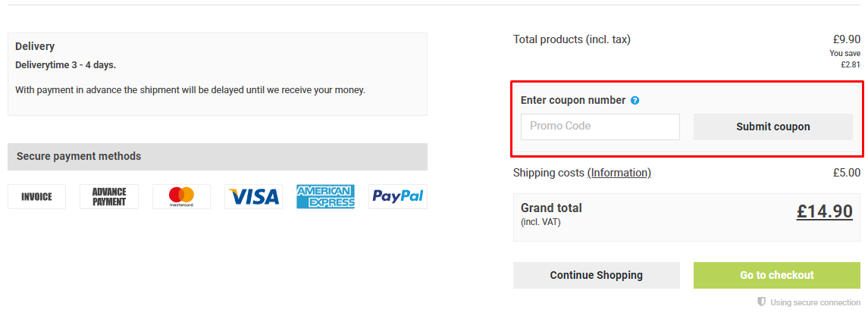Click the 'Using secure connection' text
Screen dimensions: 868x322
click(815, 303)
